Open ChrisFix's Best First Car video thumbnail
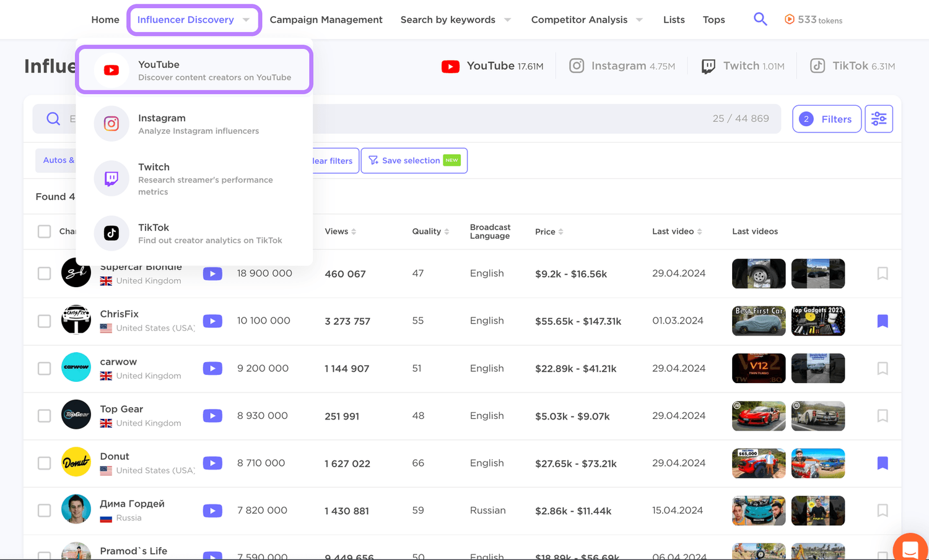Viewport: 929px width, 560px height. pos(758,321)
